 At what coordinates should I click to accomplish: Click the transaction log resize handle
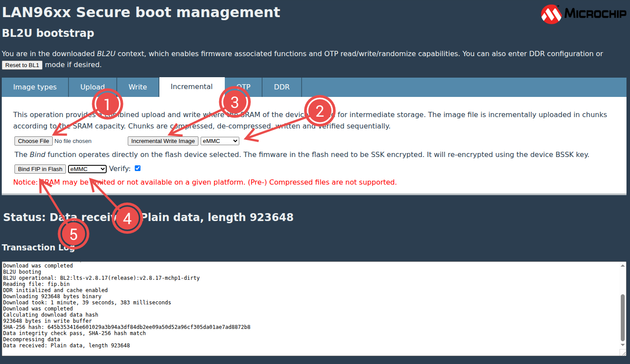click(623, 353)
